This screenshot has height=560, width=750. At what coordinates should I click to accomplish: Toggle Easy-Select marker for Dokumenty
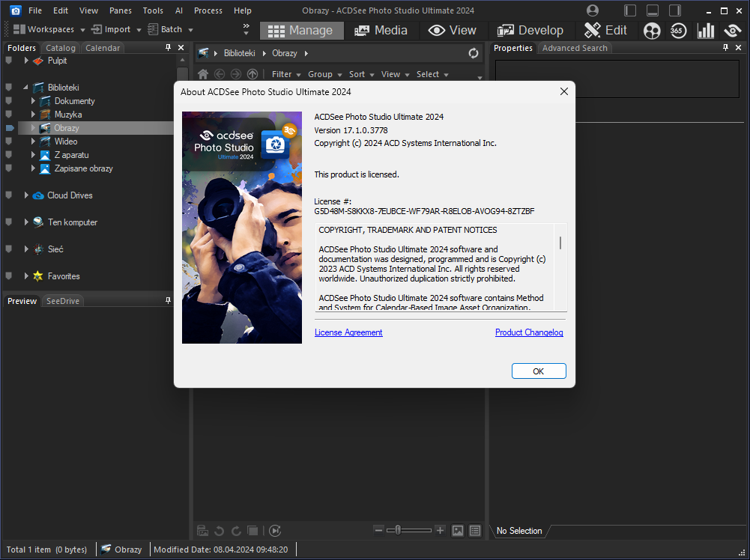8,101
